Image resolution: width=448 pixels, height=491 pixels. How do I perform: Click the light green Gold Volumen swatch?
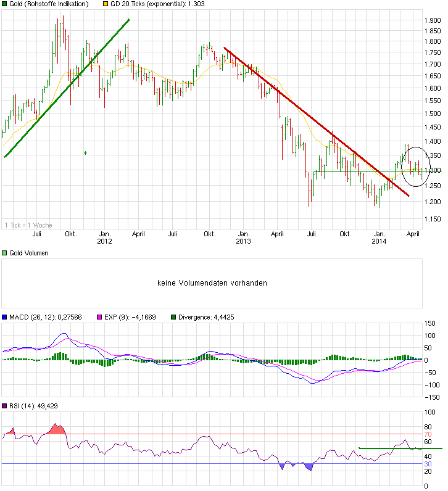(x=4, y=253)
